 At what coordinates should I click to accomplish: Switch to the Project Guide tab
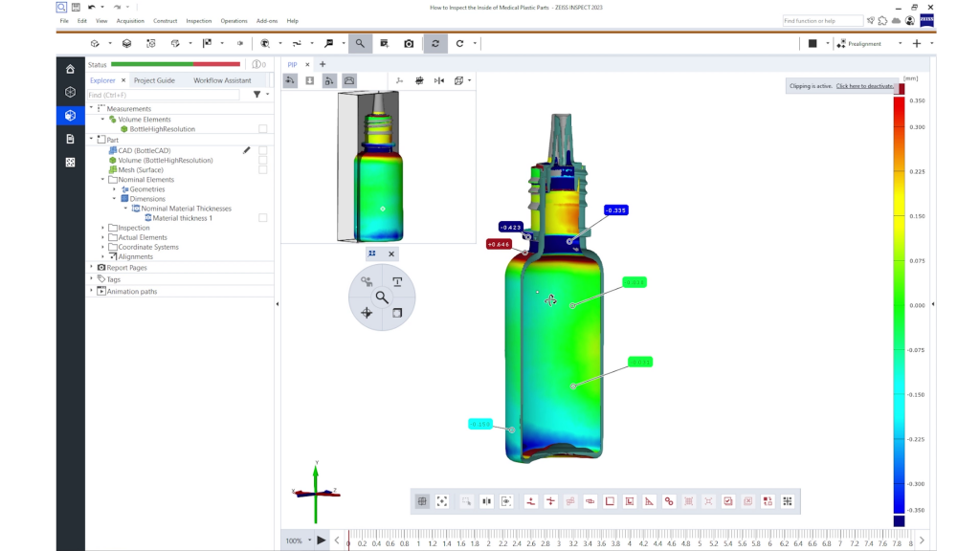pyautogui.click(x=154, y=80)
